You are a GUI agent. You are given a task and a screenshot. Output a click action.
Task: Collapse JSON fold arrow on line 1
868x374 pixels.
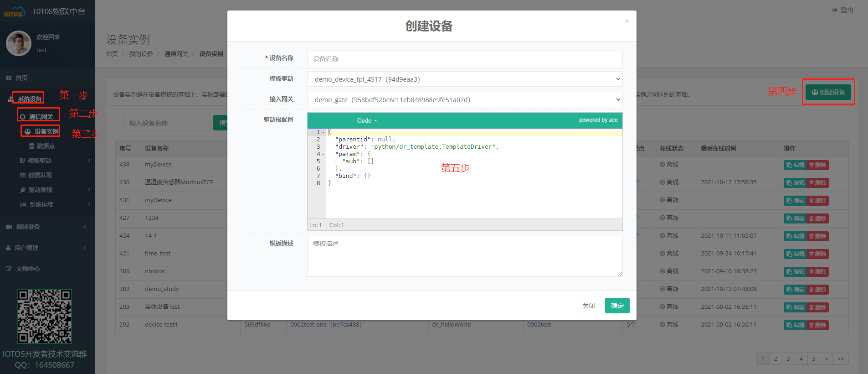click(x=324, y=132)
